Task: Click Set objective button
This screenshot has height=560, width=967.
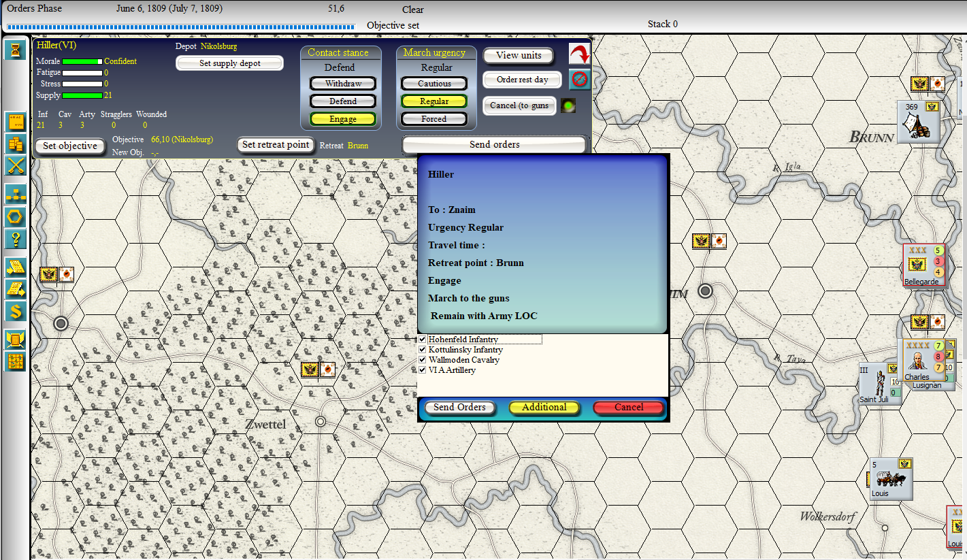Action: point(71,146)
